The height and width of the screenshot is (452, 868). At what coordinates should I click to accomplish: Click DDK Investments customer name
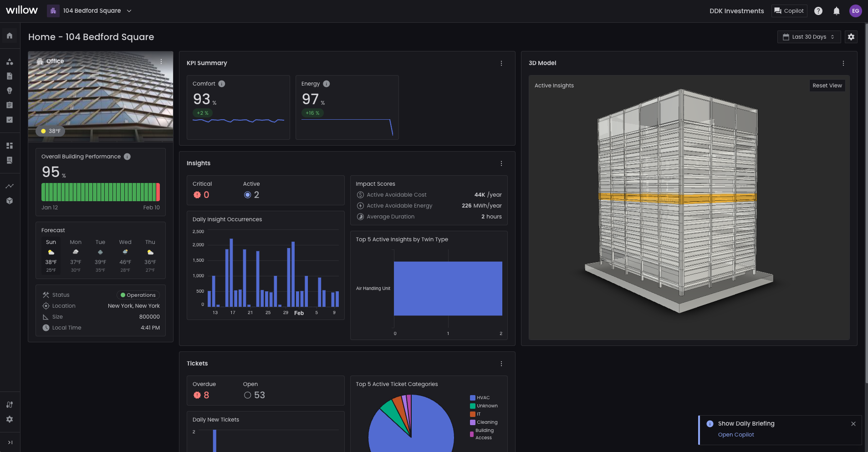point(736,11)
